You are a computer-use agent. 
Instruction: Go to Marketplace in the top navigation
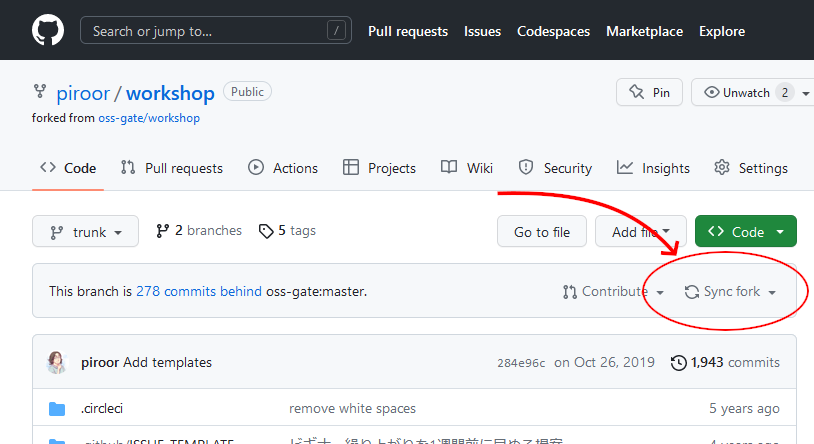[644, 31]
